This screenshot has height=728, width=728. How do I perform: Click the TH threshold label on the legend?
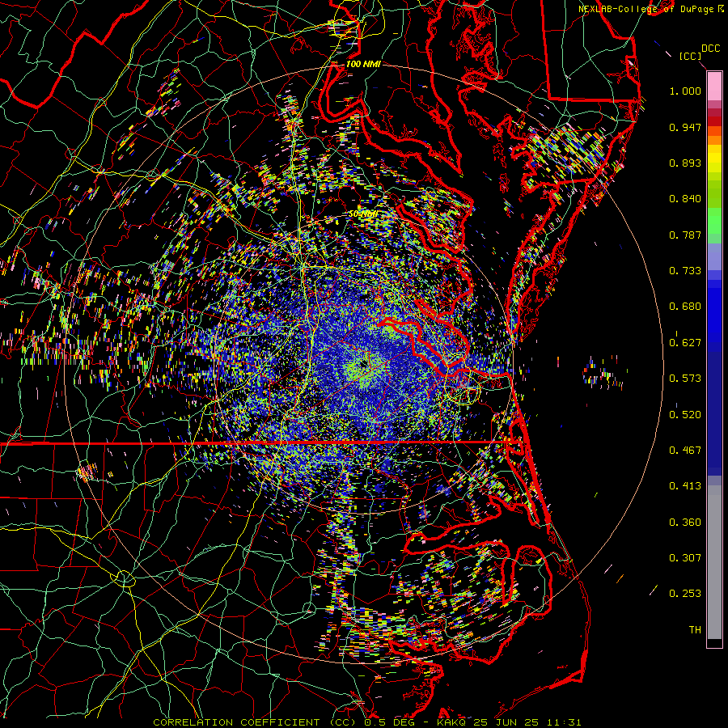click(x=695, y=630)
